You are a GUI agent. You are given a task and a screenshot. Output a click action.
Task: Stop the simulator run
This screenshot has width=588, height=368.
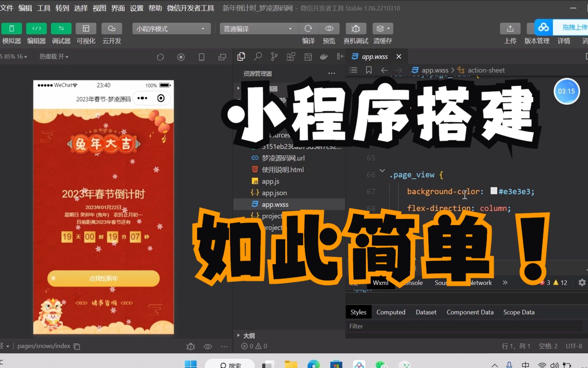click(x=181, y=57)
